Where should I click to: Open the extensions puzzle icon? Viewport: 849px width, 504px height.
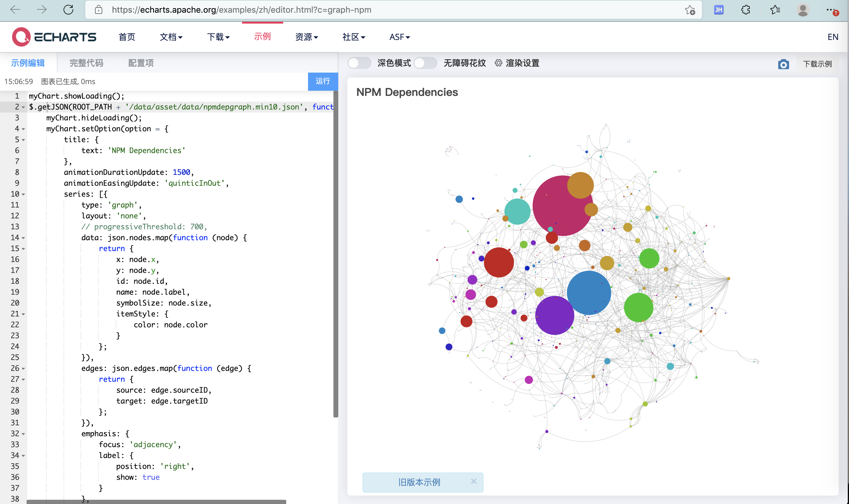coord(746,10)
